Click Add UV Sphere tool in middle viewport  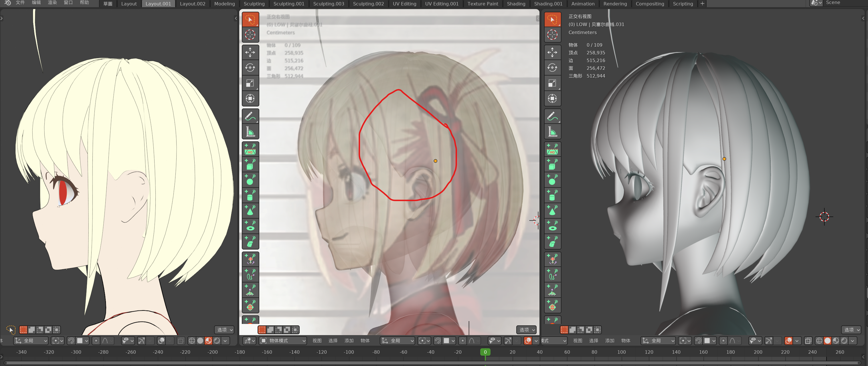point(250,180)
